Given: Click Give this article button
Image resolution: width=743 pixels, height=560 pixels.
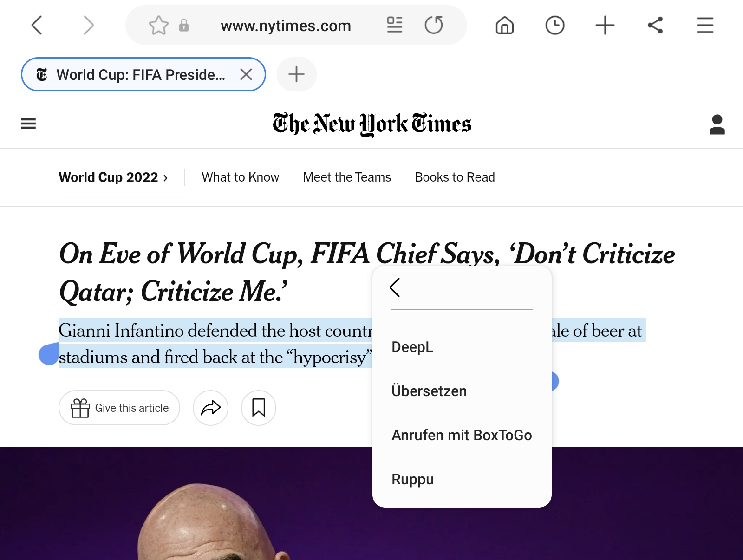Looking at the screenshot, I should 119,408.
